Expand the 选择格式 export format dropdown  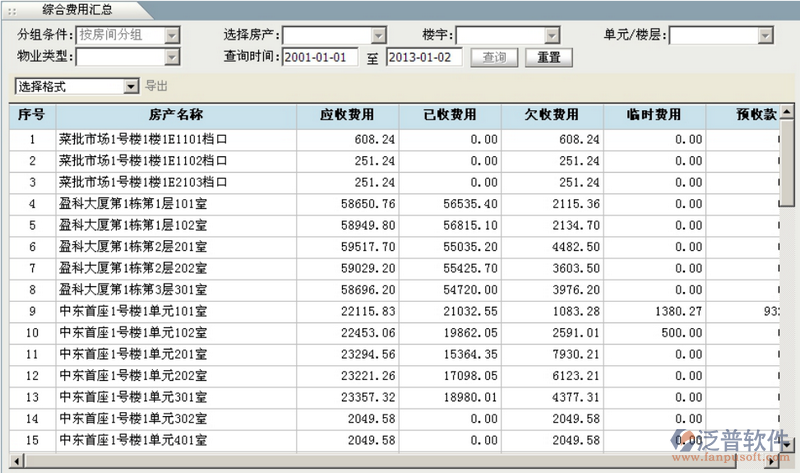pyautogui.click(x=131, y=87)
